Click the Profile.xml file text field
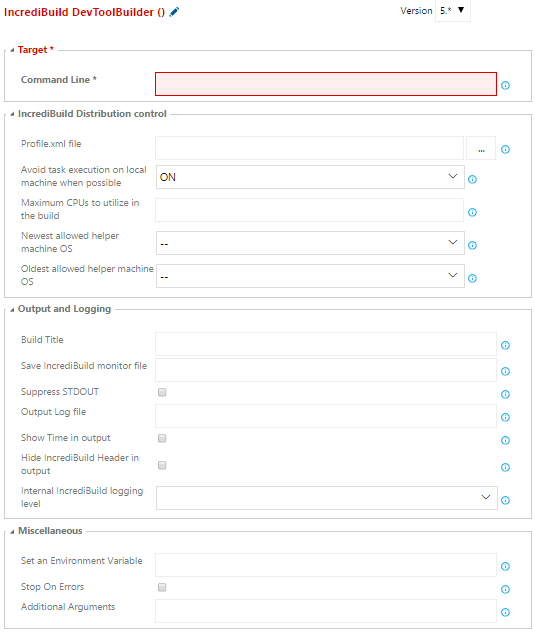Screen dimensions: 535x634 309,148
